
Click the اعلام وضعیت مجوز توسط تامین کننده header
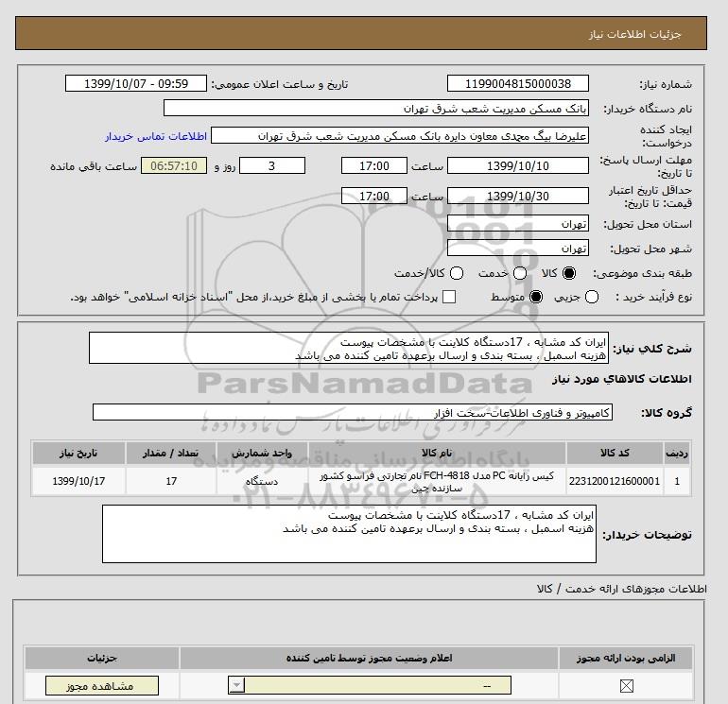[369, 658]
